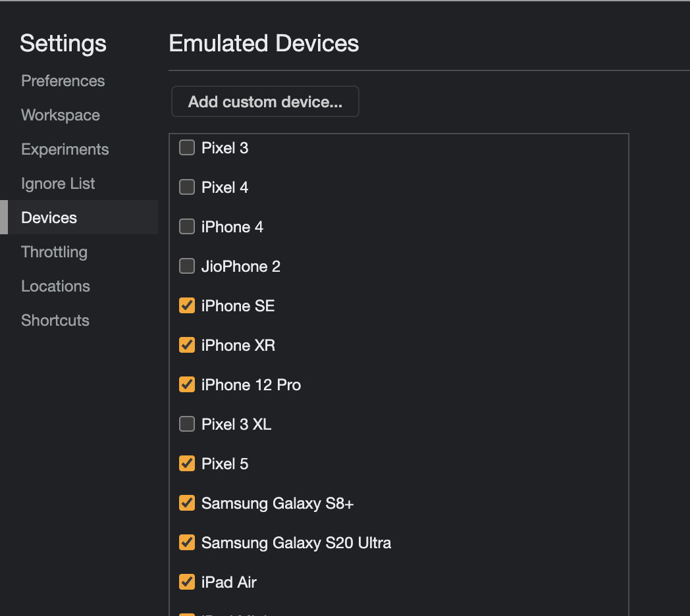Open the Preferences settings tab
Viewport: 690px width, 616px height.
click(x=63, y=81)
